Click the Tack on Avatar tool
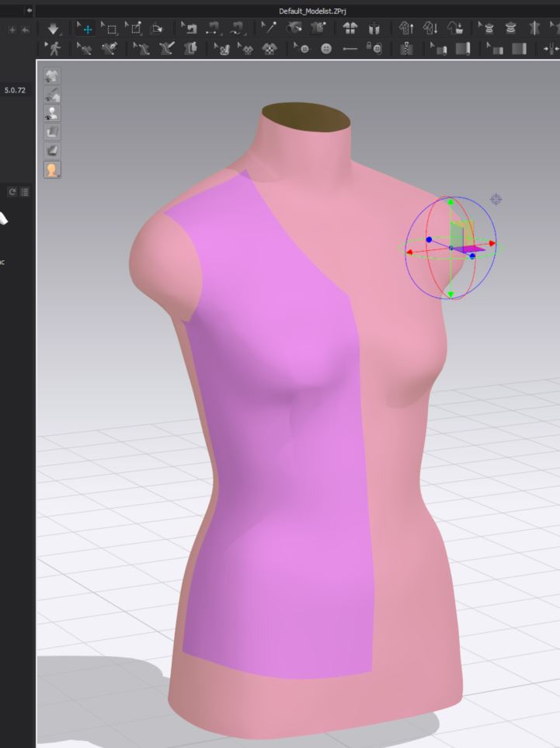Image resolution: width=560 pixels, height=748 pixels. (x=294, y=29)
